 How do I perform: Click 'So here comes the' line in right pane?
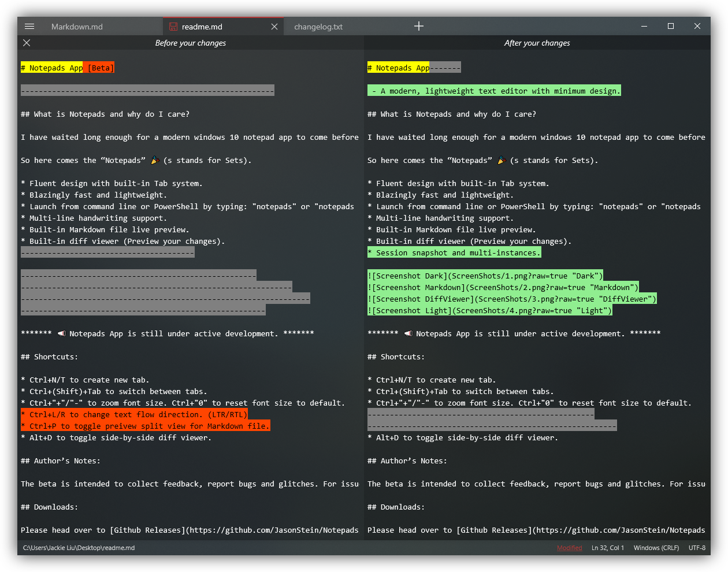[x=482, y=160]
